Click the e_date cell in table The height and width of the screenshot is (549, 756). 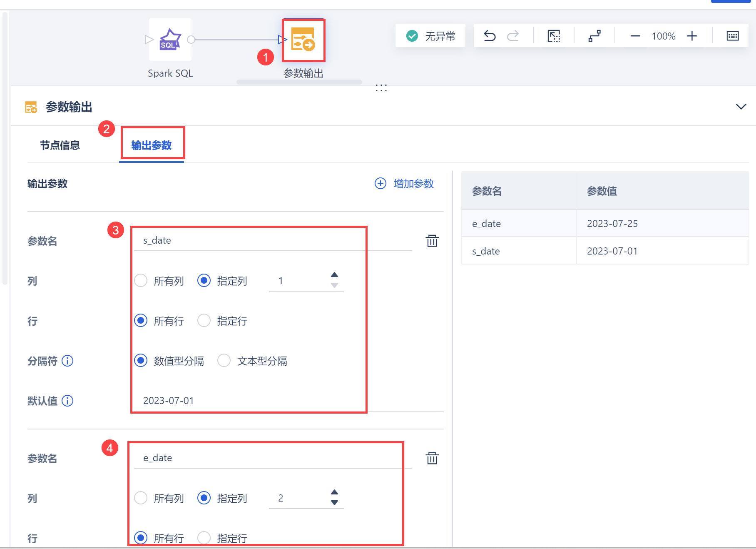[x=519, y=224]
